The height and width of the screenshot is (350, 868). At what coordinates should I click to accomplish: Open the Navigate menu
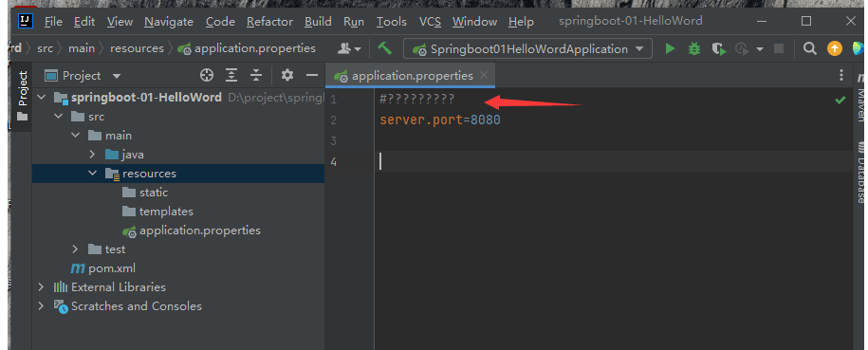pyautogui.click(x=169, y=22)
